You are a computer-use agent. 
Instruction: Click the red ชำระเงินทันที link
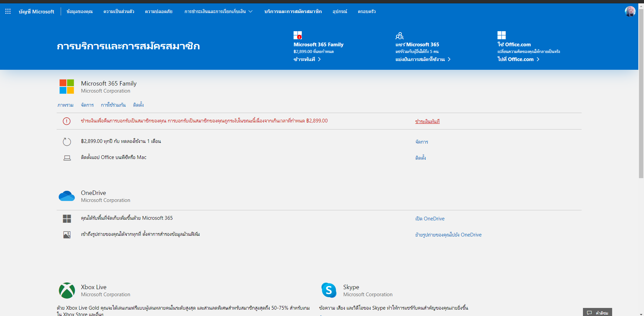[427, 121]
